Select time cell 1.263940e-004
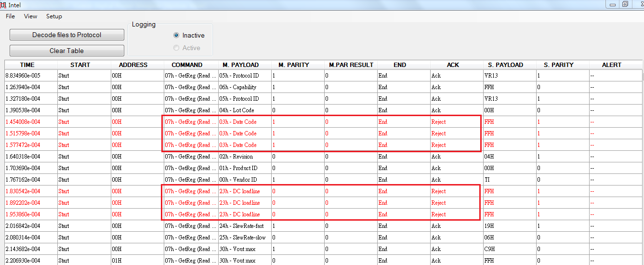Screen dimensions: 644x265 pos(31,87)
